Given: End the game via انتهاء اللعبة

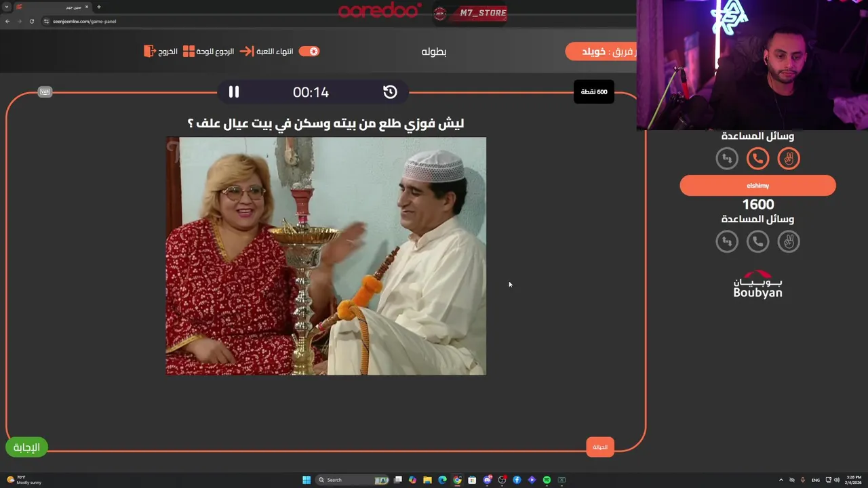Looking at the screenshot, I should [x=275, y=52].
